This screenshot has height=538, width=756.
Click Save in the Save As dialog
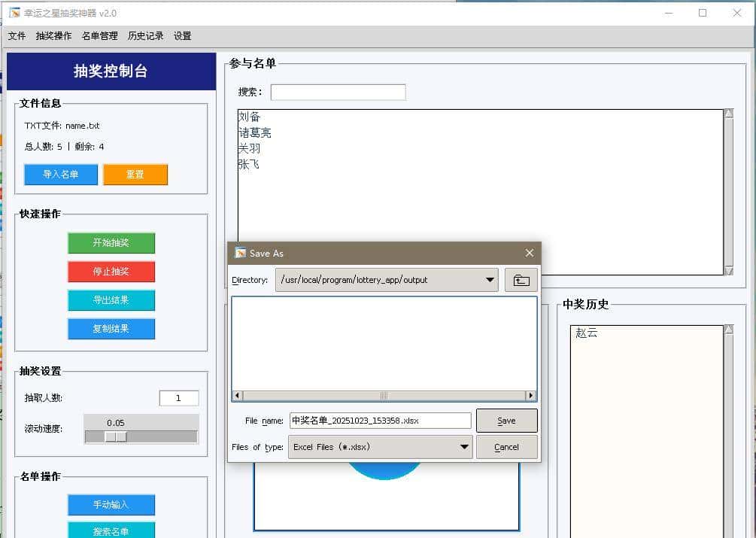pyautogui.click(x=506, y=420)
